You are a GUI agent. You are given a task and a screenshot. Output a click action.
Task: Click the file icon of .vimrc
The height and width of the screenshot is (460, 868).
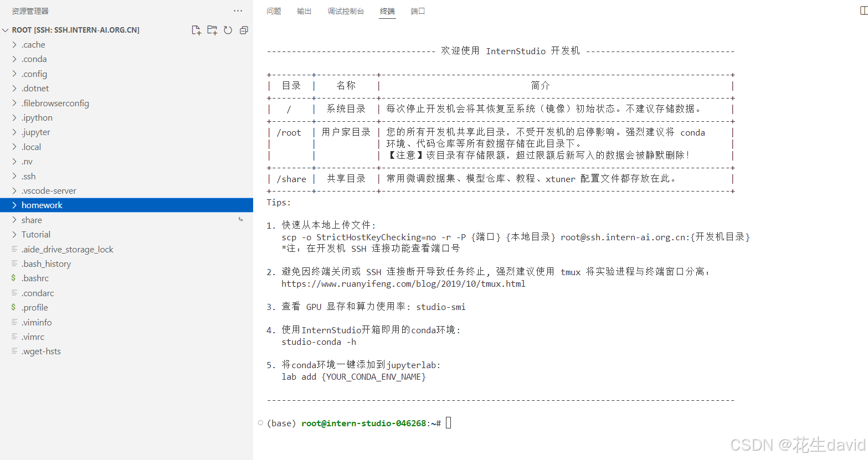pyautogui.click(x=14, y=337)
